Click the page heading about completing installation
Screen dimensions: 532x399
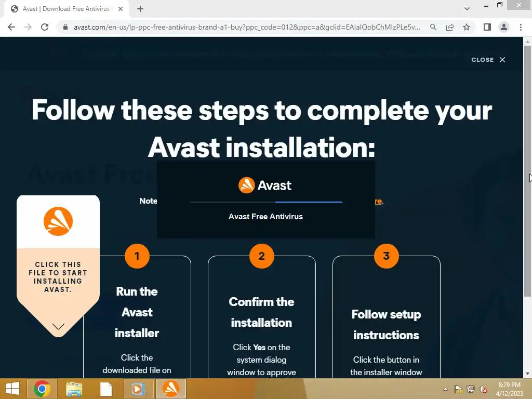point(262,129)
